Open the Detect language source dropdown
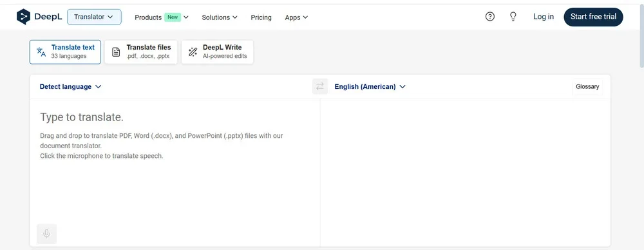 (x=70, y=86)
